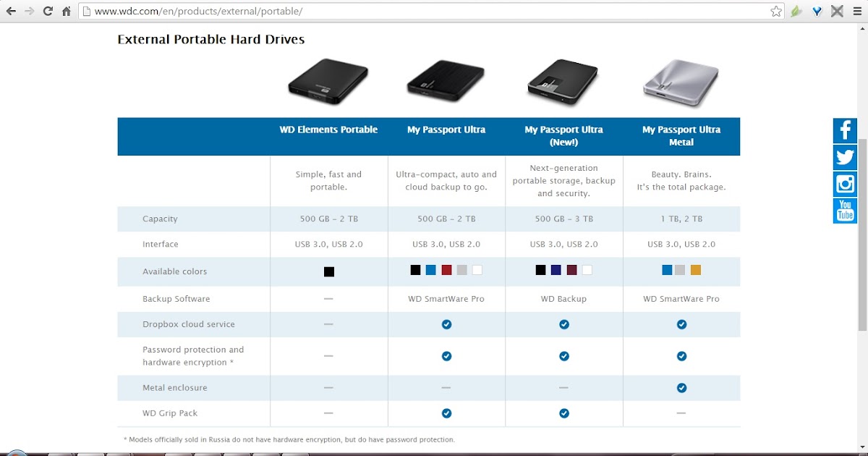Click the WD Elements Portable drive image
868x456 pixels.
[328, 81]
